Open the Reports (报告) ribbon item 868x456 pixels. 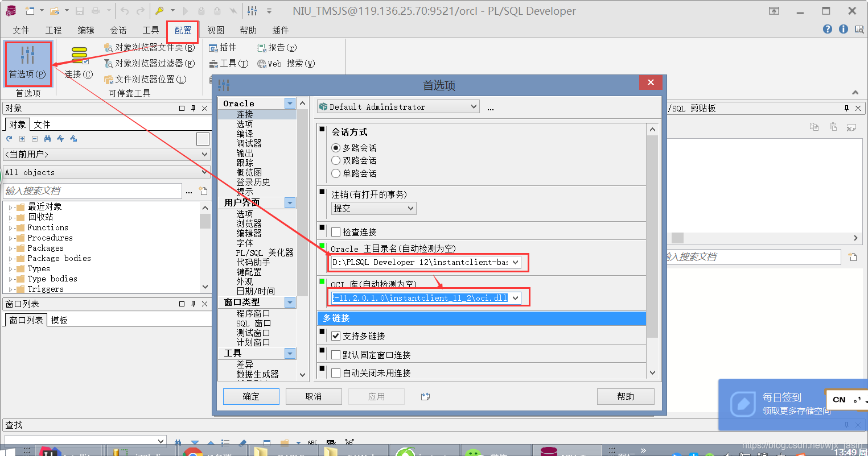click(277, 48)
